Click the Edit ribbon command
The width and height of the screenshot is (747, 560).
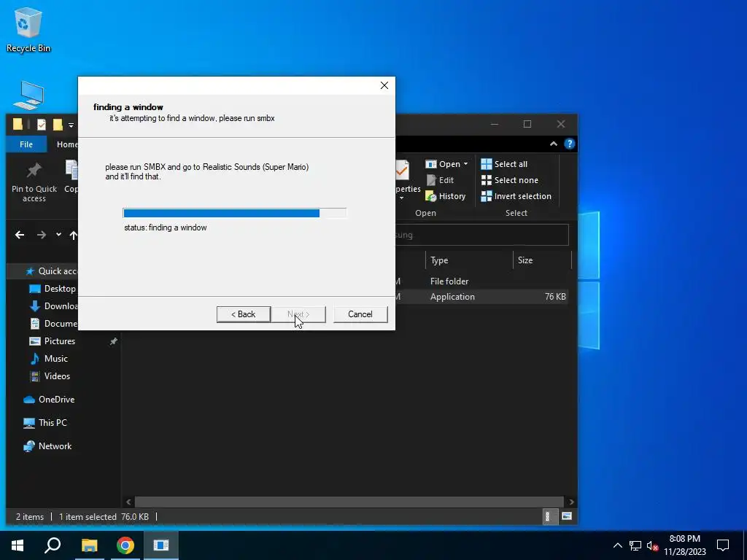(440, 180)
